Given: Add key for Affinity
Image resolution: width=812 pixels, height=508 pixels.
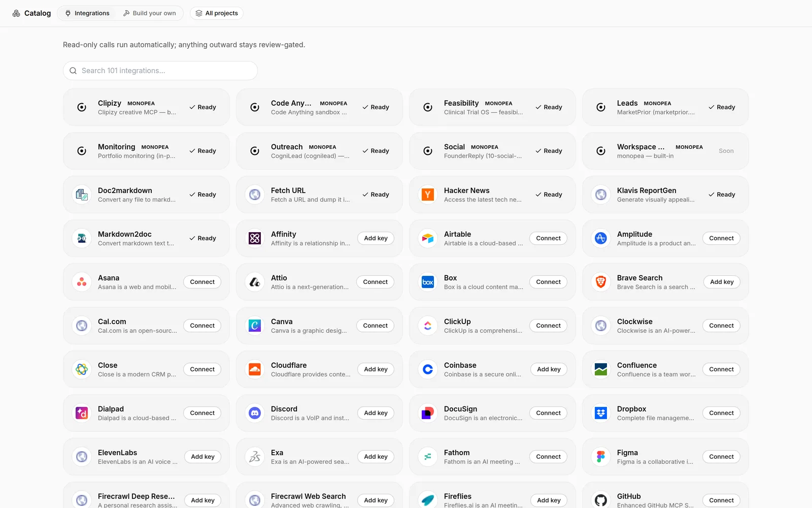Looking at the screenshot, I should [376, 238].
